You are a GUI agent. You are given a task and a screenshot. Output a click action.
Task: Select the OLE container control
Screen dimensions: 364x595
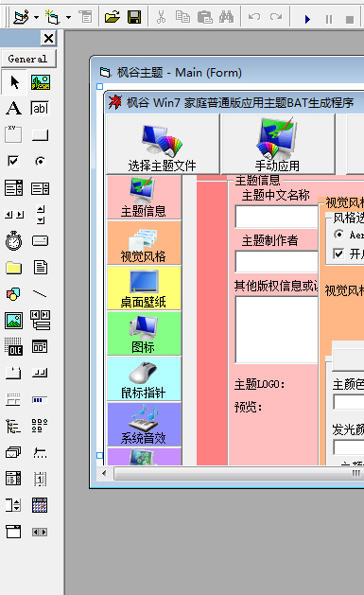[13, 347]
